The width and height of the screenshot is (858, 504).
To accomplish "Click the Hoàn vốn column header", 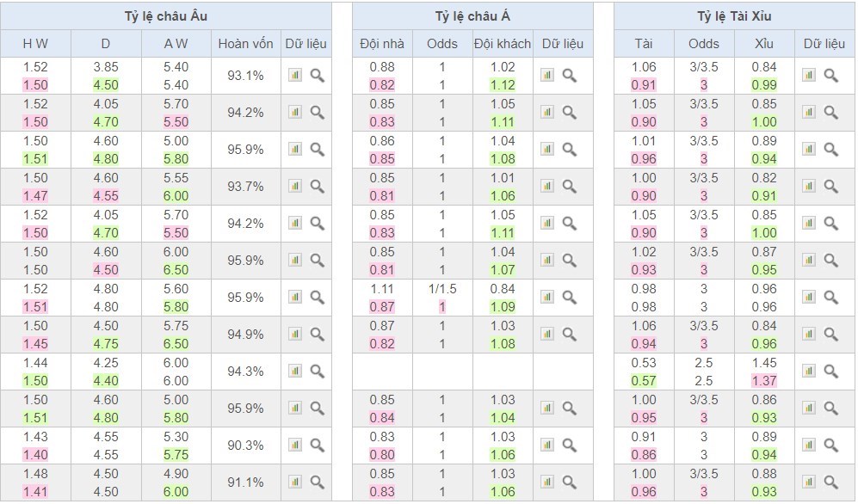I will click(x=245, y=44).
